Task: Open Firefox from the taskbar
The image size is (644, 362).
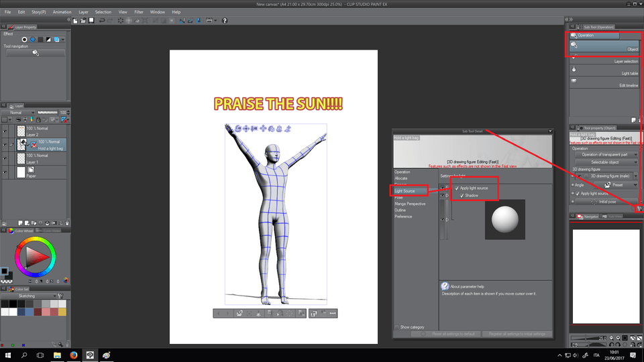Action: click(74, 355)
